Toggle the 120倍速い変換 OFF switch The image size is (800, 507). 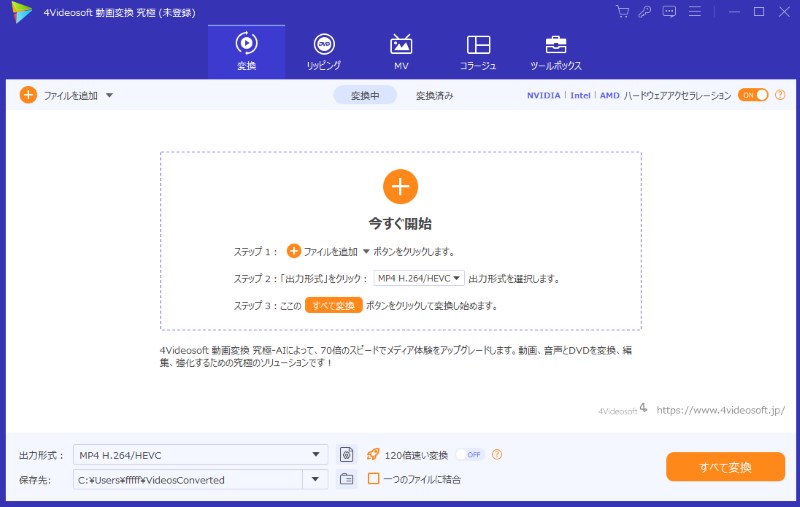pos(469,454)
